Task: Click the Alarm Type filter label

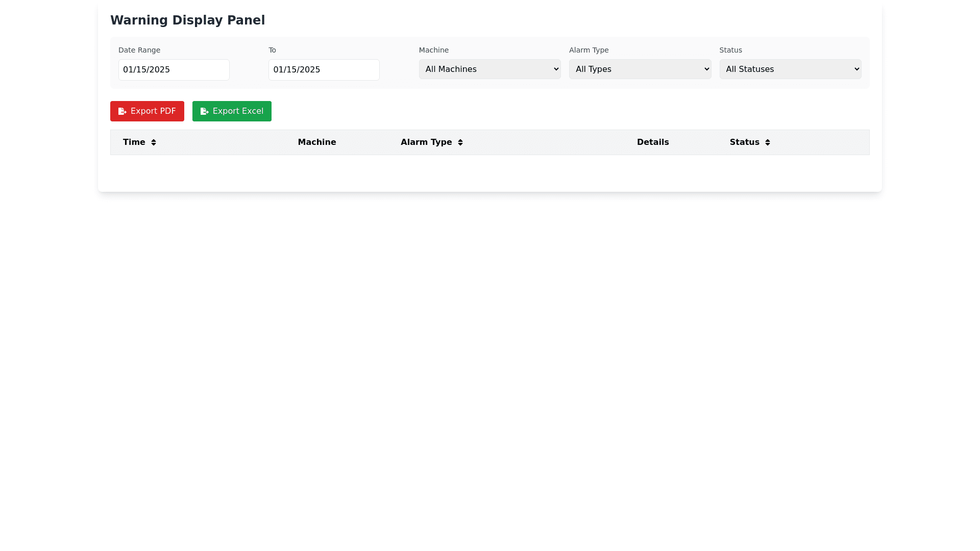Action: point(589,50)
